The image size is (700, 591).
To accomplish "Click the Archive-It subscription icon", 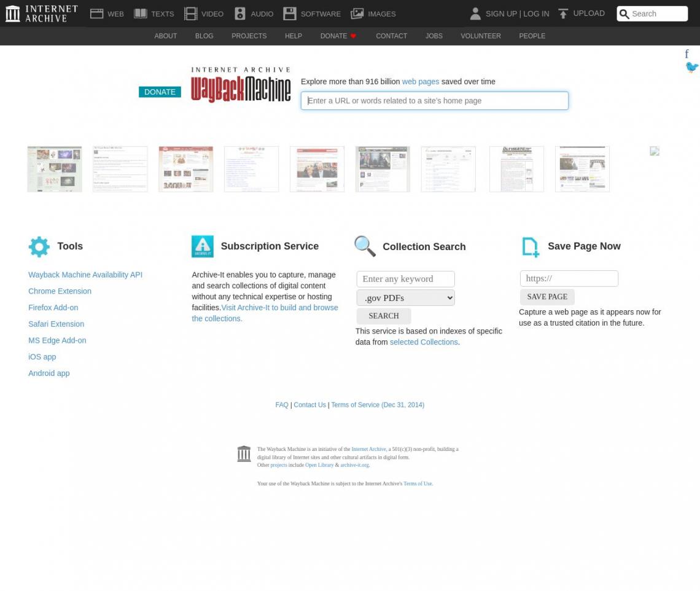I will pyautogui.click(x=202, y=246).
